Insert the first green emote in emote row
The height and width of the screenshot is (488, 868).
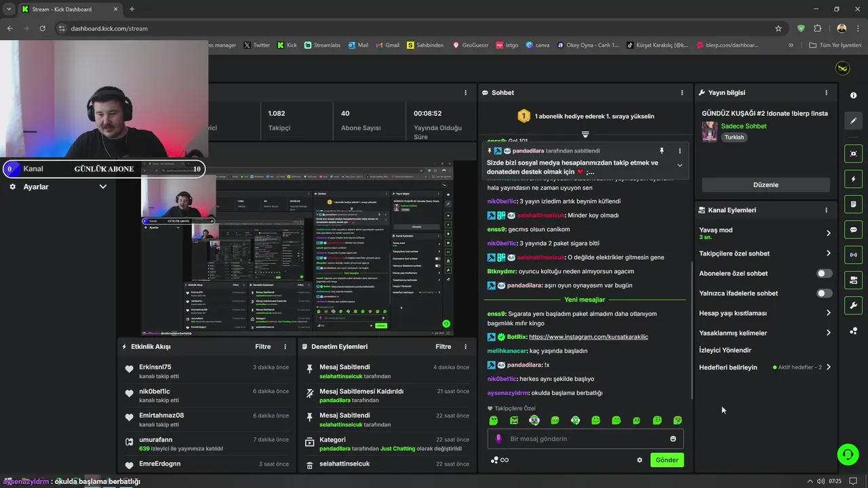pyautogui.click(x=494, y=420)
